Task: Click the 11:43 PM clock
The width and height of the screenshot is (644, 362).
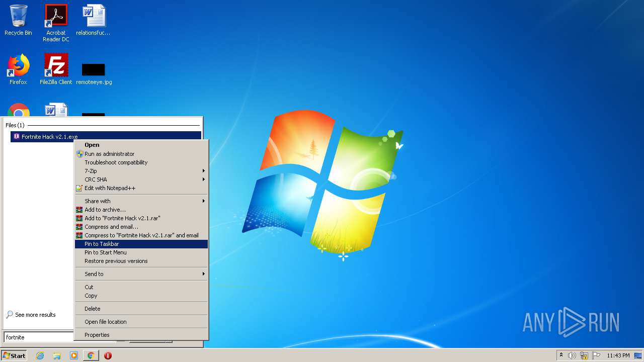Action: [x=618, y=355]
